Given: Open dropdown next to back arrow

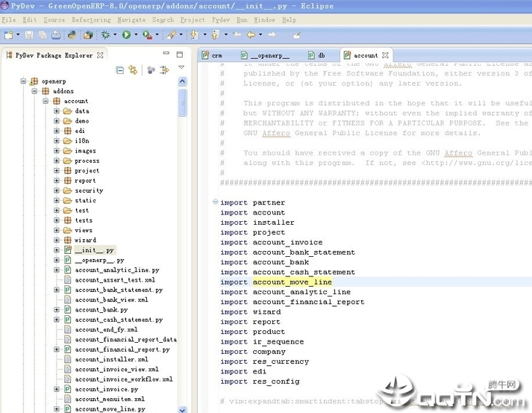Looking at the screenshot, I should click(x=260, y=34).
